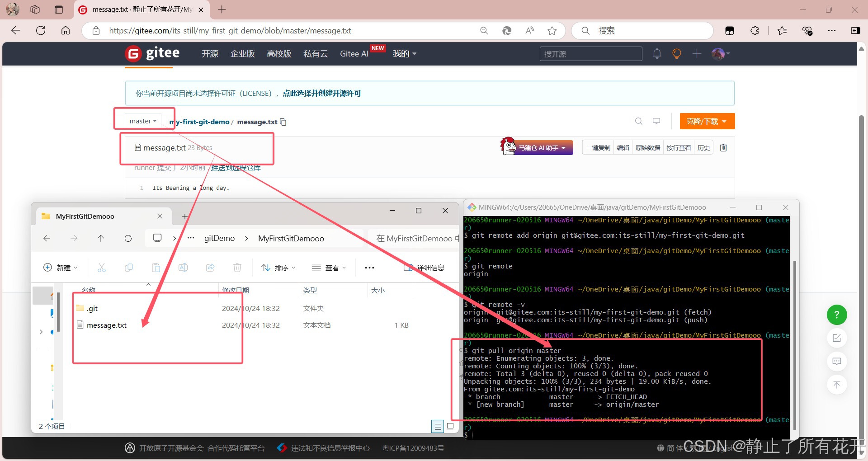Open commit link 推送到远程仓库
Image resolution: width=868 pixels, height=461 pixels.
pos(236,168)
